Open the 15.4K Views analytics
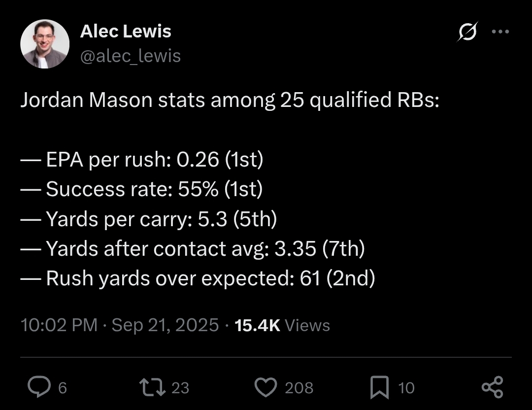 282,325
